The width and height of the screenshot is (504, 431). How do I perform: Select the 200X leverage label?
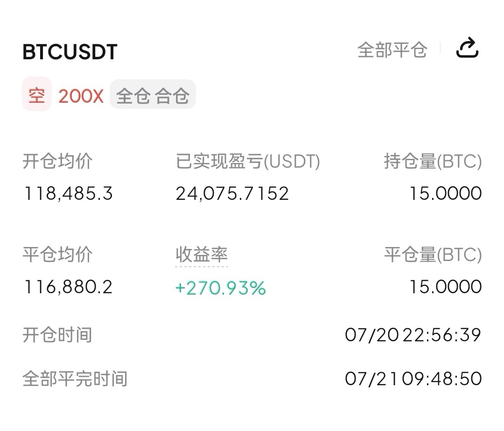pyautogui.click(x=81, y=96)
